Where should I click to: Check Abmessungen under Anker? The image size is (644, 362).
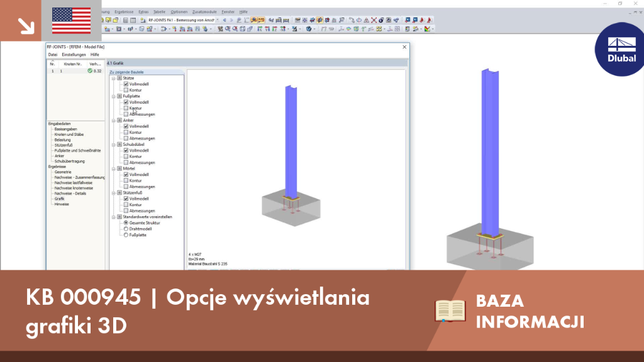pos(126,138)
